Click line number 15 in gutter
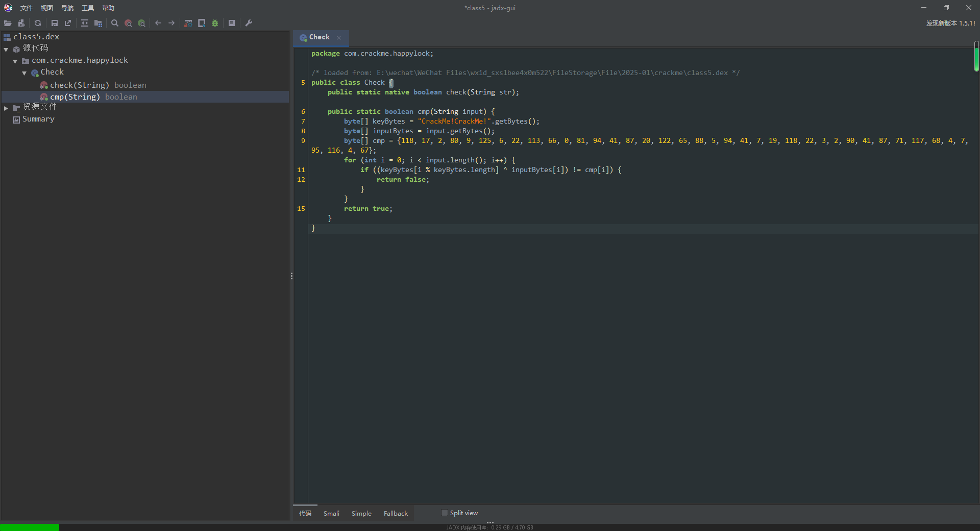The height and width of the screenshot is (531, 980). pyautogui.click(x=301, y=209)
